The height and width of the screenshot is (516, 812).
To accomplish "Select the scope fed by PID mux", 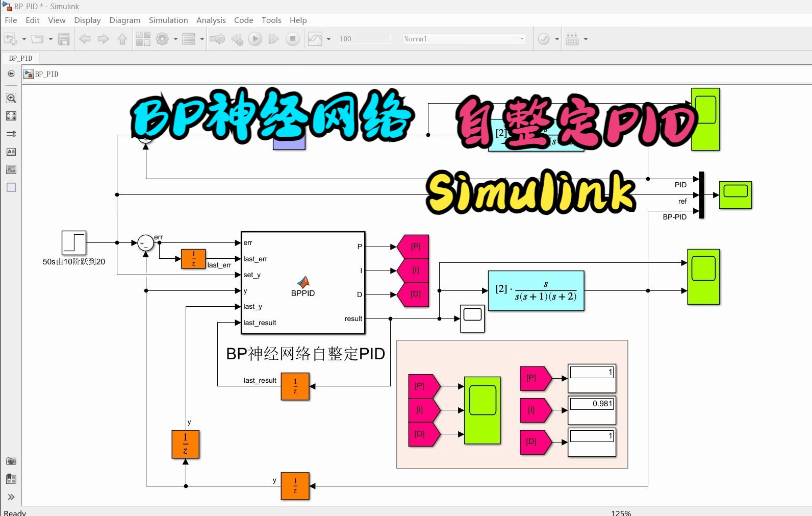I will 735,194.
